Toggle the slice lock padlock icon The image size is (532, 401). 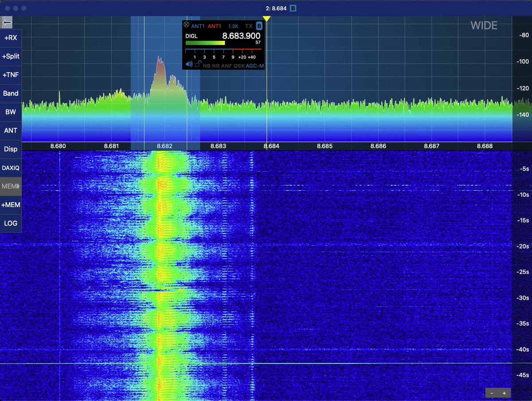[198, 64]
